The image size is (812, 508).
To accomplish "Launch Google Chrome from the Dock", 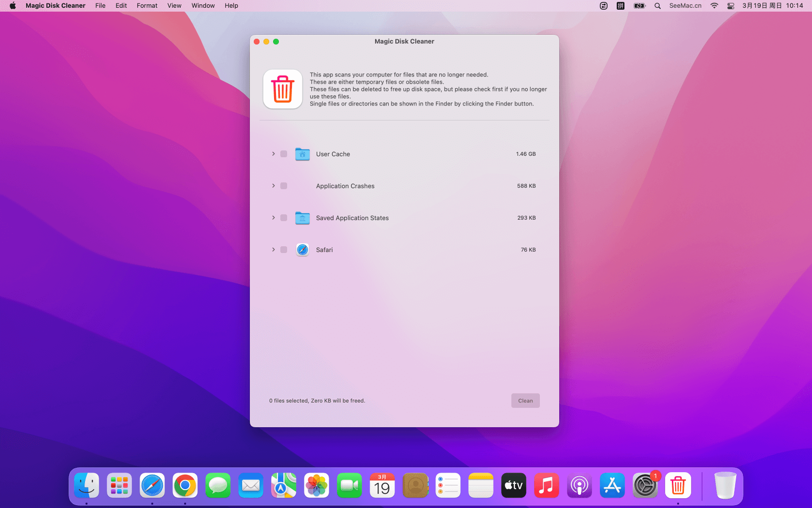I will click(x=185, y=485).
